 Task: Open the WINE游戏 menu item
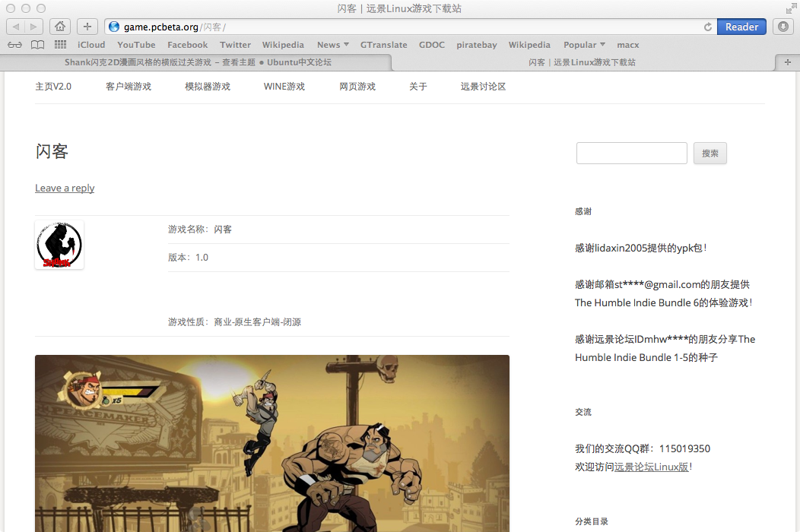[x=284, y=87]
